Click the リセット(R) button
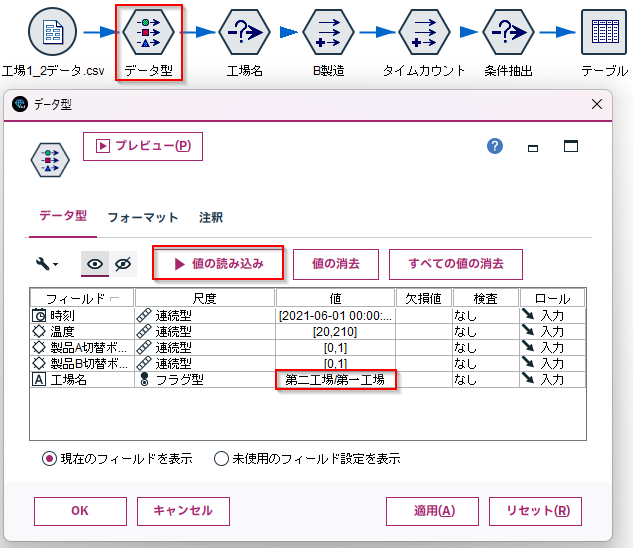This screenshot has width=633, height=548. pyautogui.click(x=535, y=511)
